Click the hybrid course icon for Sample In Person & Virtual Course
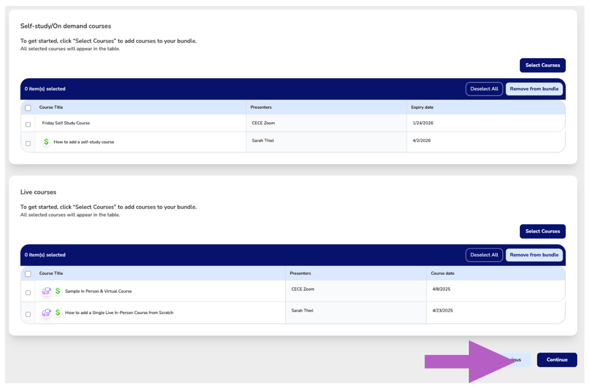Viewport: 589px width, 391px height. coord(46,291)
